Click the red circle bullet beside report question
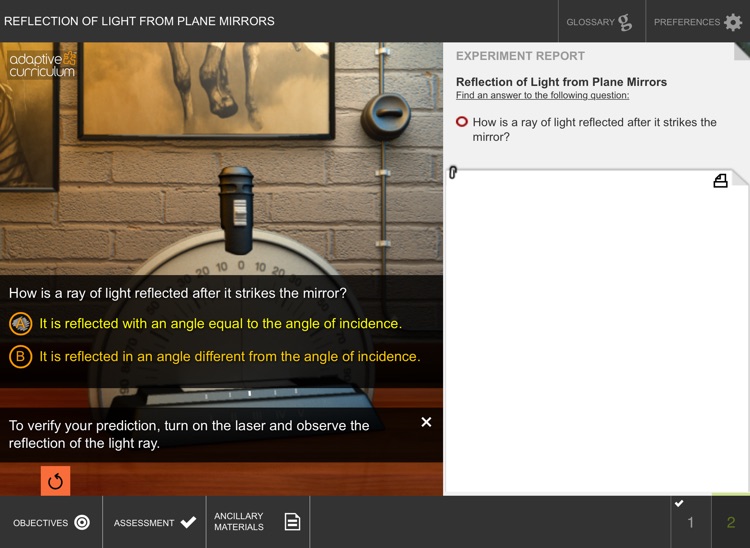 (x=462, y=122)
